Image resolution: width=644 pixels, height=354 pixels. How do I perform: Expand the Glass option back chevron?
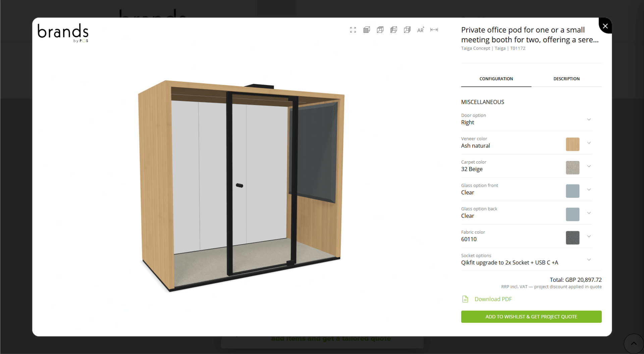coord(589,213)
